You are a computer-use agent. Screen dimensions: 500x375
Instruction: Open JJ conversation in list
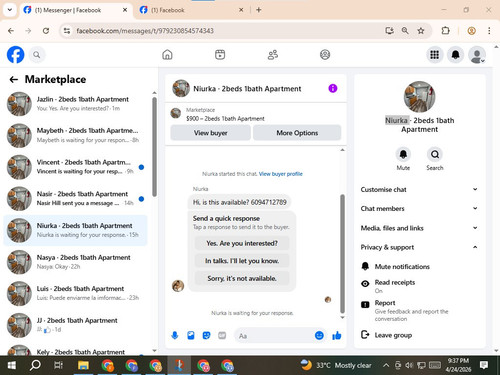point(75,325)
